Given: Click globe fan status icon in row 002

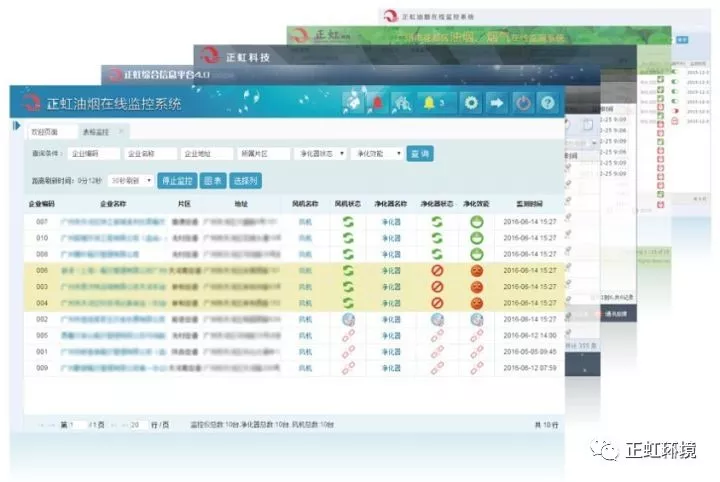Looking at the screenshot, I should pos(349,319).
